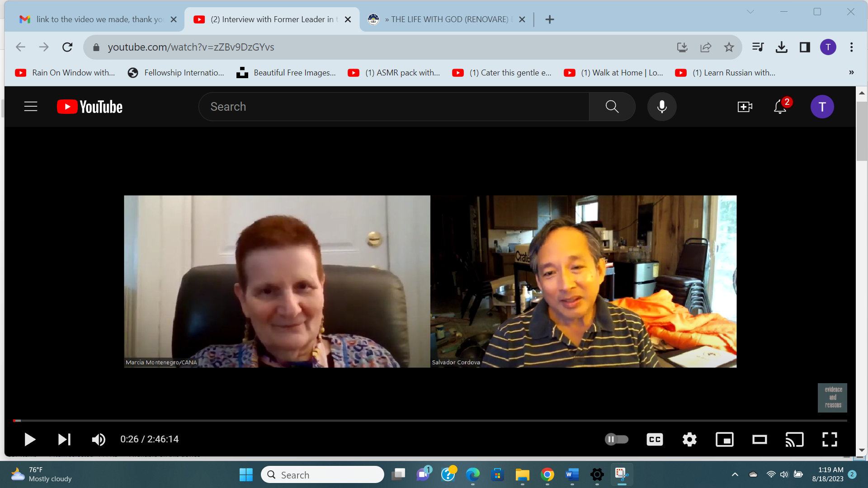Viewport: 868px width, 488px height.
Task: Skip to the next video
Action: (x=64, y=439)
